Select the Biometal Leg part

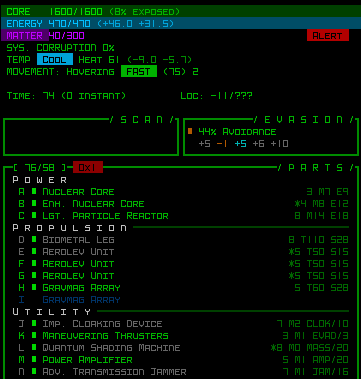click(x=78, y=240)
